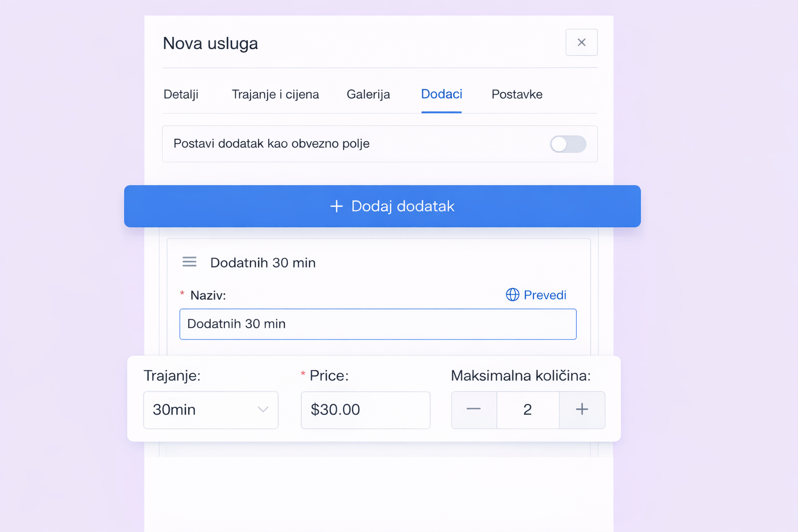Screen dimensions: 798x532
Task: Expand the duration chevron arrow
Action: (x=263, y=410)
